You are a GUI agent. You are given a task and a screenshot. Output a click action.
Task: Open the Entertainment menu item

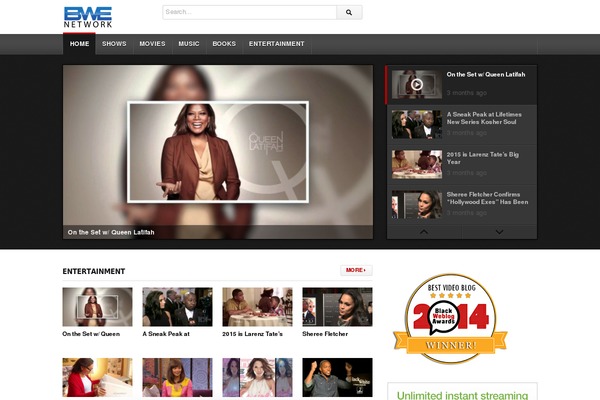click(x=277, y=44)
